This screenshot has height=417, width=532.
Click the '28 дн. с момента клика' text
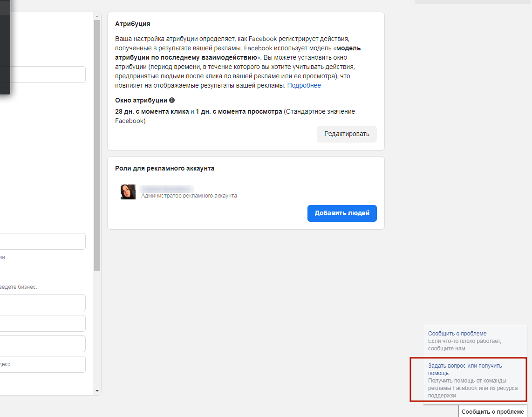152,112
